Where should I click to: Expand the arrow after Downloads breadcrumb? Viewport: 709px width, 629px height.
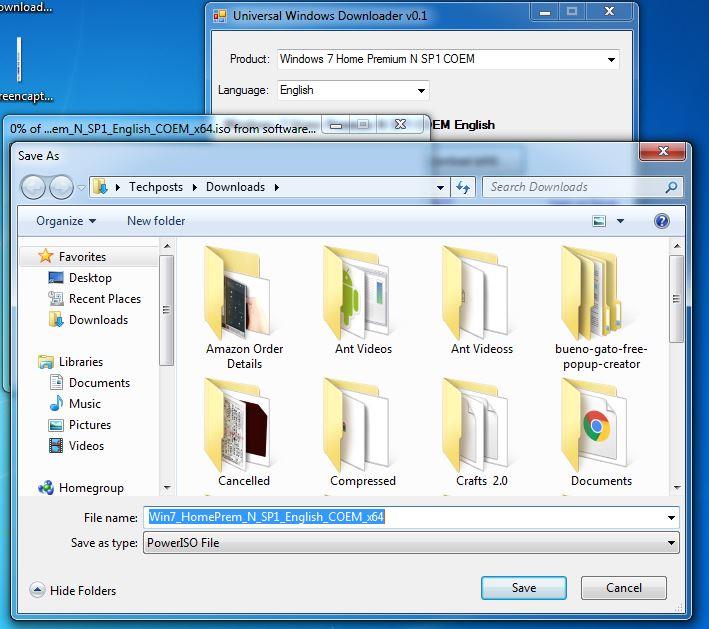click(277, 187)
